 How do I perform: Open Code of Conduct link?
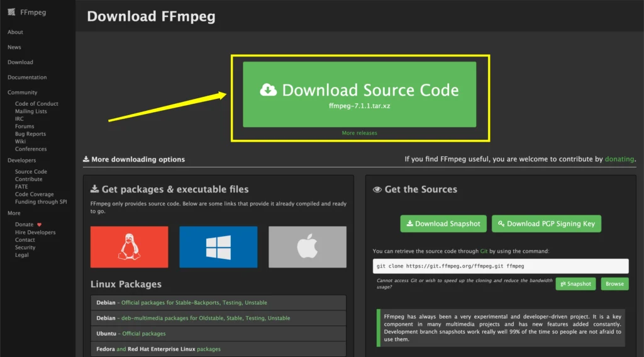36,104
